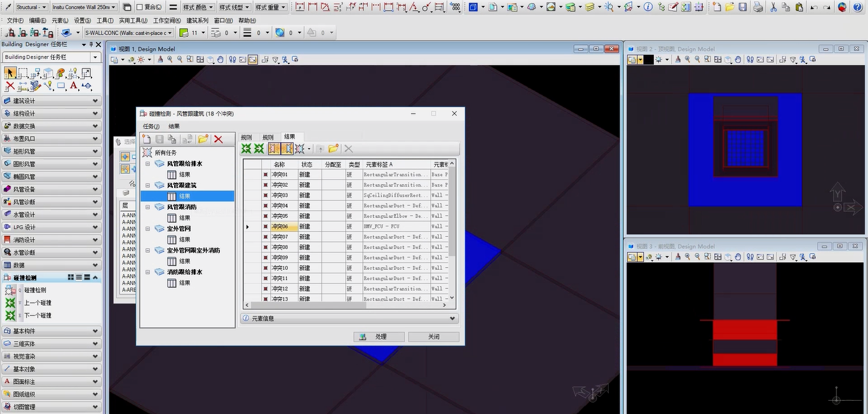868x414 pixels.
Task: Click the new task icon in clash dialog
Action: pos(146,139)
